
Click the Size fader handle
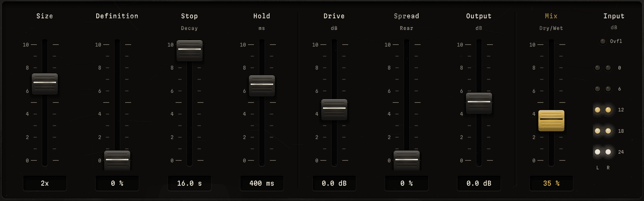click(45, 84)
